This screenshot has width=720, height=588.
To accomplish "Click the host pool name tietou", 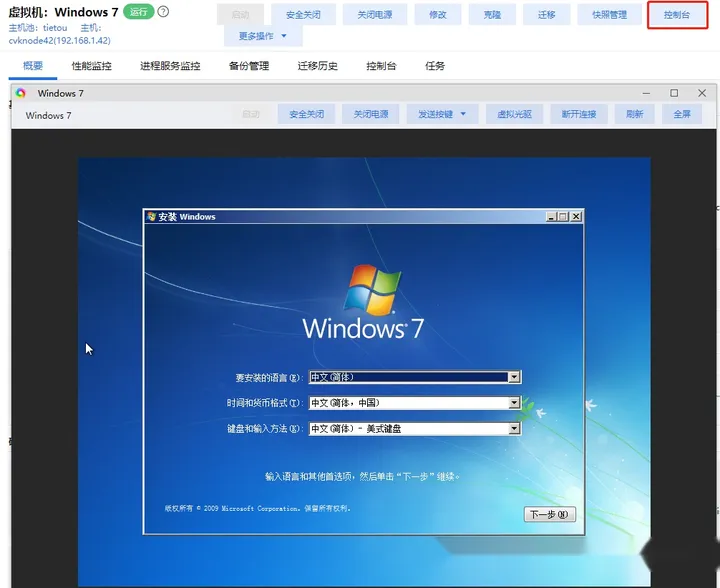I will 55,28.
